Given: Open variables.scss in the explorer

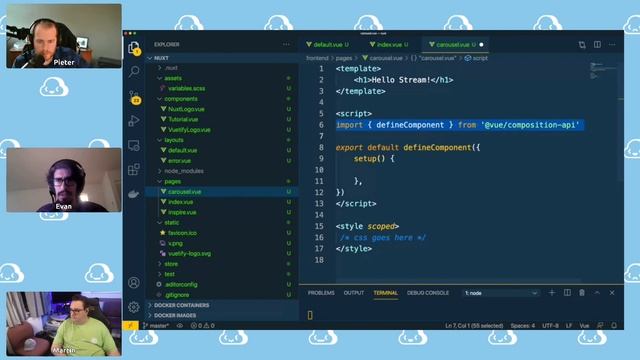Looking at the screenshot, I should [x=187, y=88].
